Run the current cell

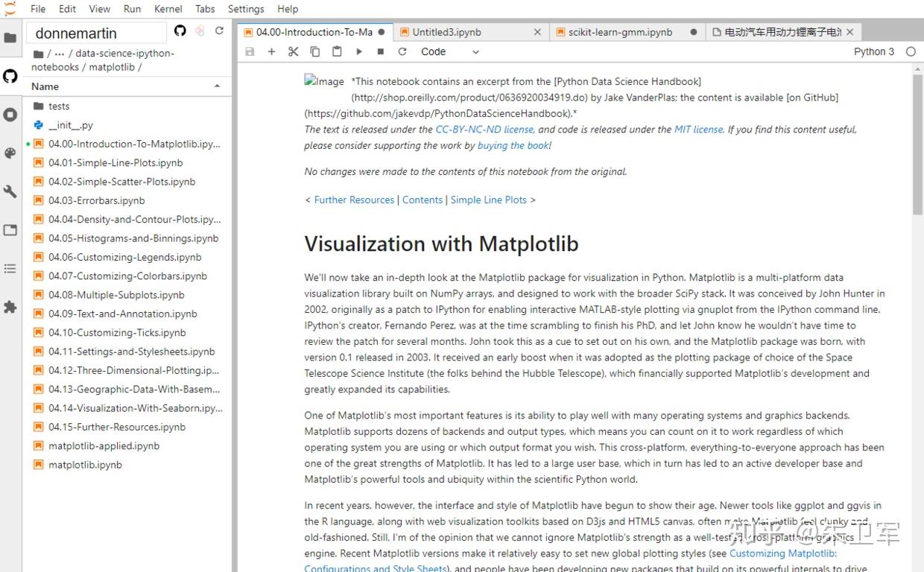click(x=358, y=51)
